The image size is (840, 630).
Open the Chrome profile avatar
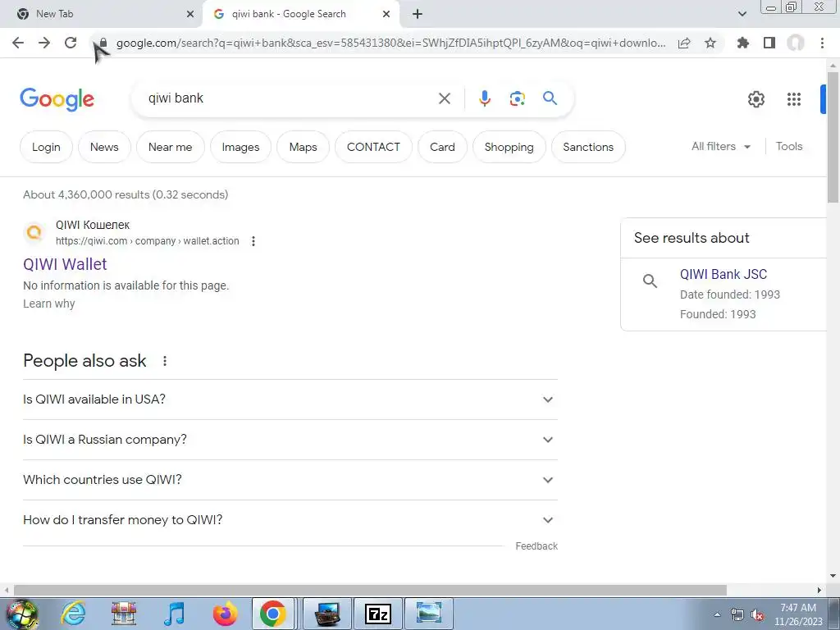[796, 43]
